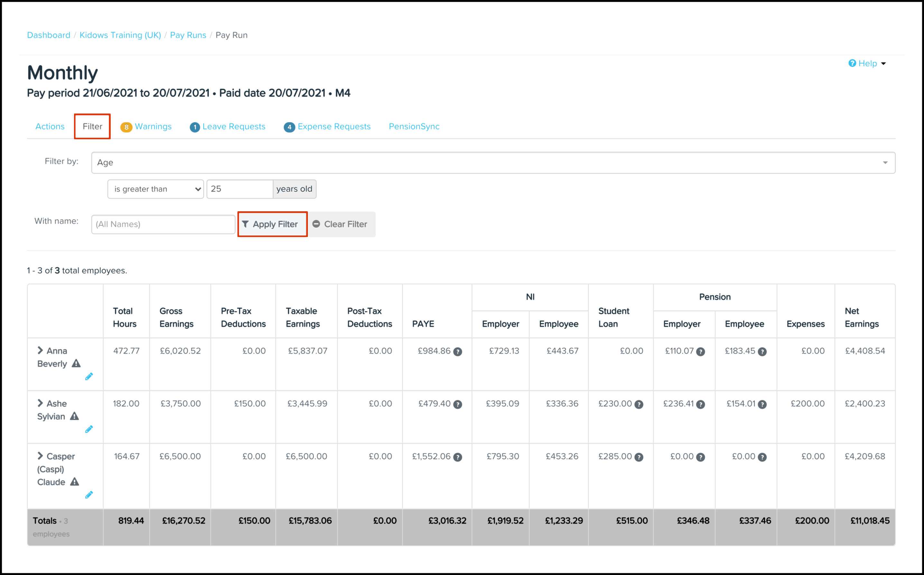Click the Apply Filter button
The width and height of the screenshot is (924, 575).
click(273, 224)
